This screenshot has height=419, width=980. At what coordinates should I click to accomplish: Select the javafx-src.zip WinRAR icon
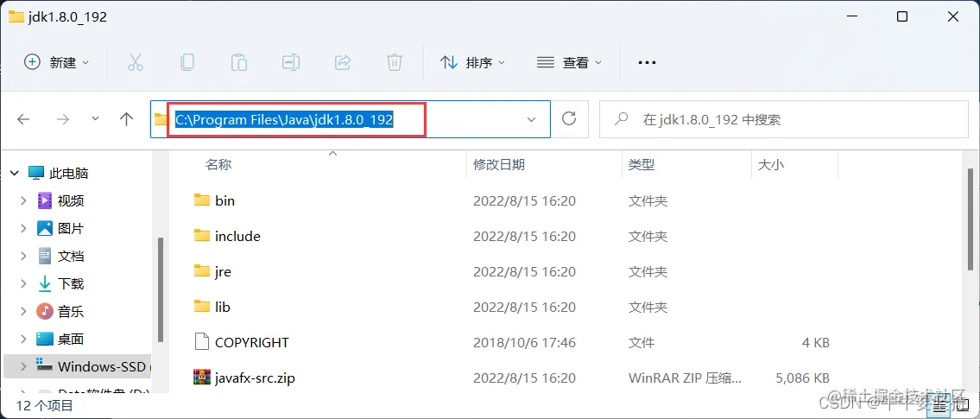(x=201, y=378)
